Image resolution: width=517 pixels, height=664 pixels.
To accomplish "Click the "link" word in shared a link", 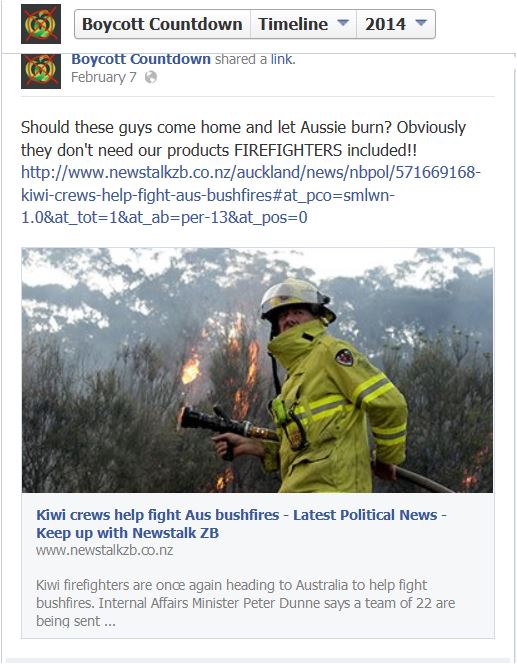I will coord(282,59).
